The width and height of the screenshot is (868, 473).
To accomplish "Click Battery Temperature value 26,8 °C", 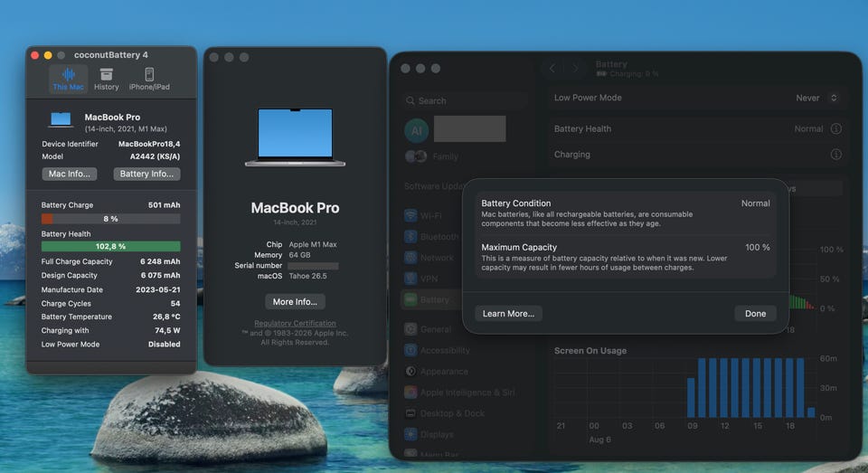I will [166, 317].
